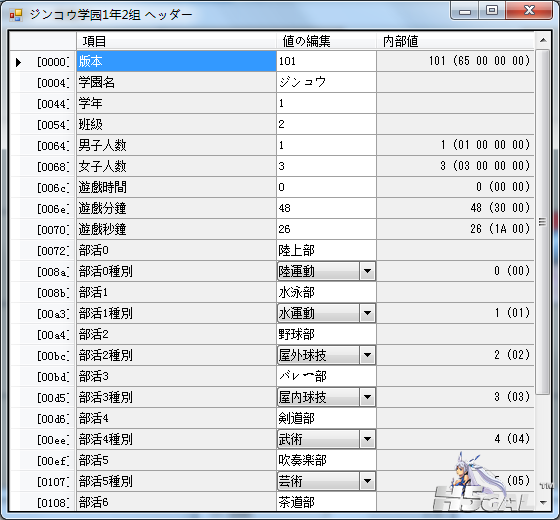The width and height of the screenshot is (560, 520).
Task: Click the scrollbar up arrow
Action: pyautogui.click(x=543, y=40)
